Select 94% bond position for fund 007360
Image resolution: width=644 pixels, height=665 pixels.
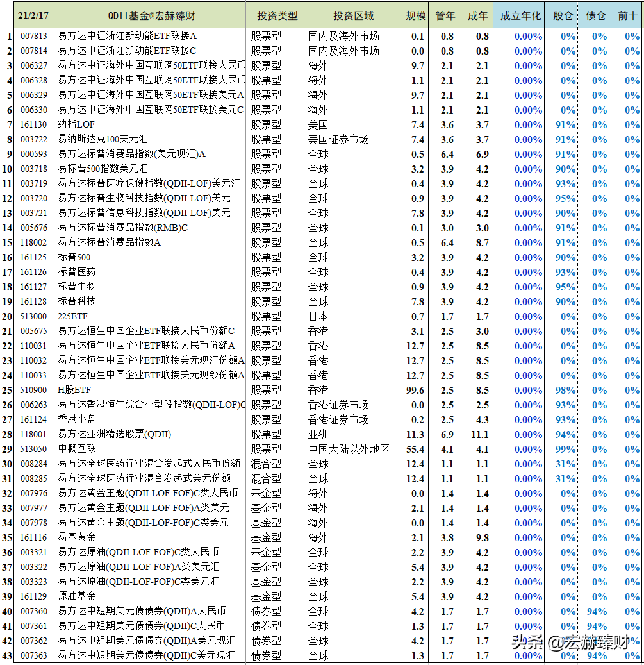click(x=597, y=612)
